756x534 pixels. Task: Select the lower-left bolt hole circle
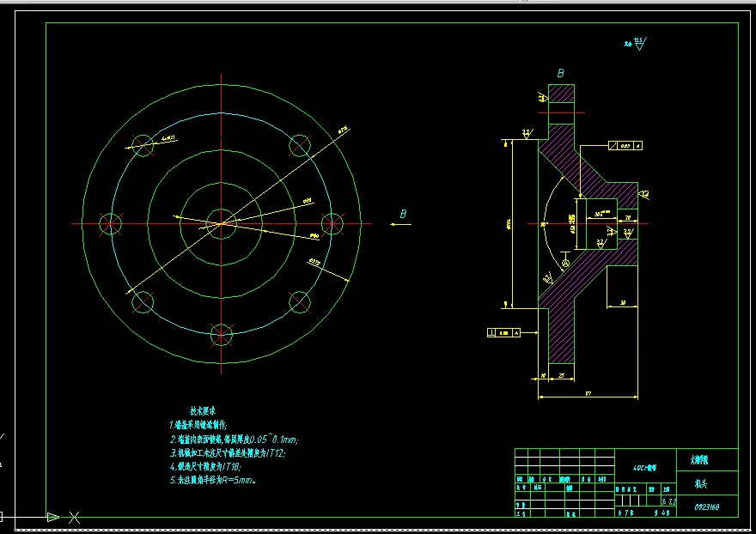click(143, 302)
